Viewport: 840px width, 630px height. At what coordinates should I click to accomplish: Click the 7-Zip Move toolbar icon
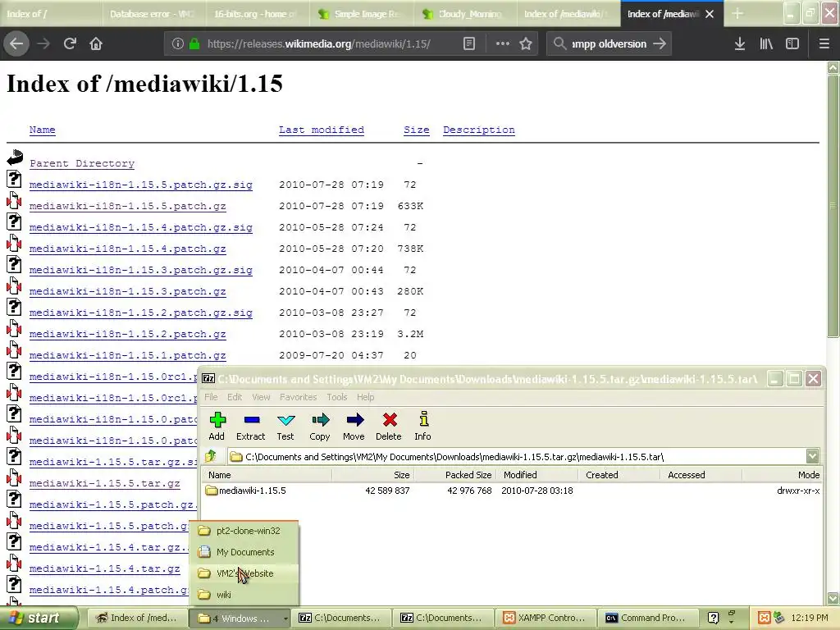[x=354, y=420]
